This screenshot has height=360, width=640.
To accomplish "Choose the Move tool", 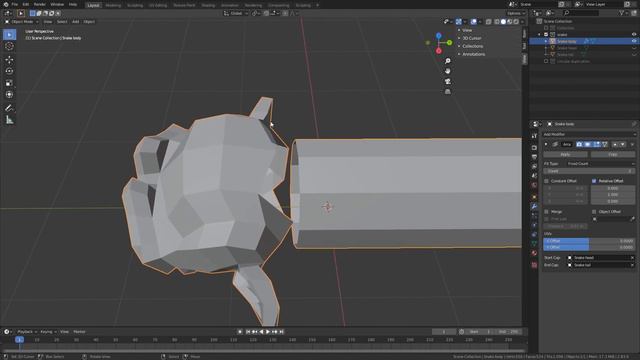I will click(x=9, y=60).
